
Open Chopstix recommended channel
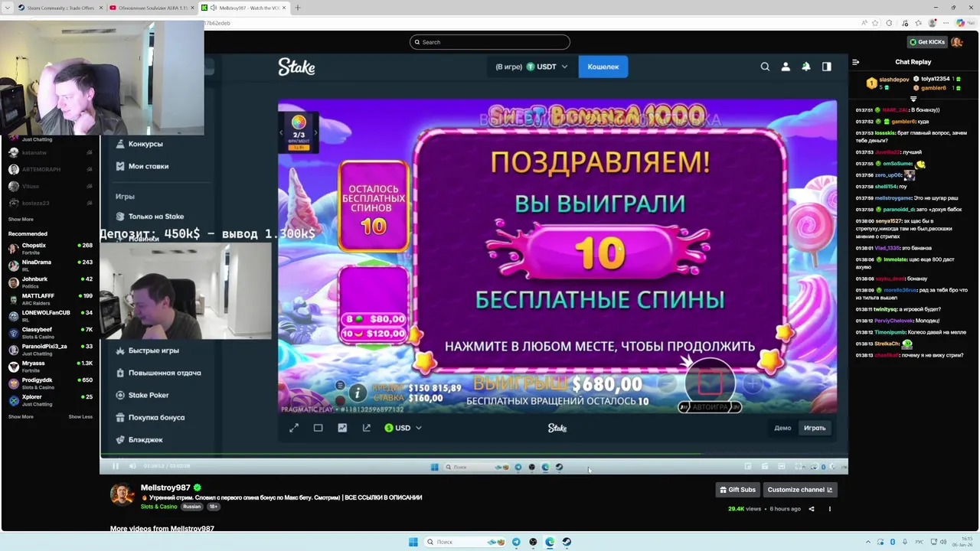50,249
